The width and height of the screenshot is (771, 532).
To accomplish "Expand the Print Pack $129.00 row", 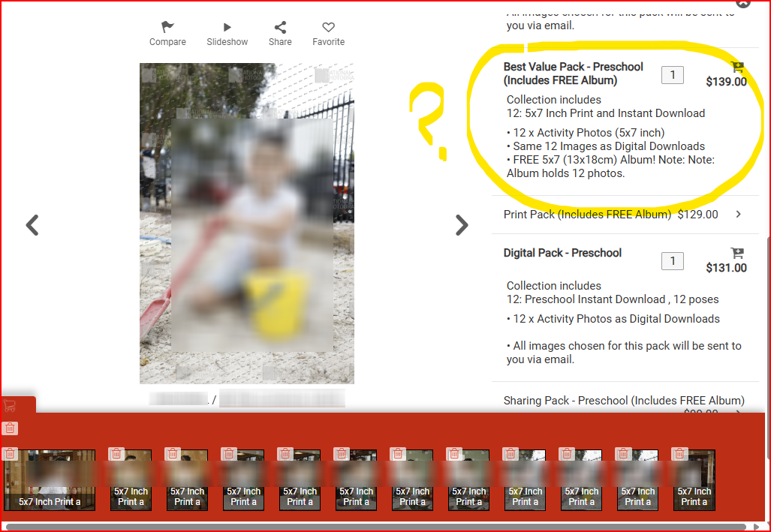I will pyautogui.click(x=625, y=215).
